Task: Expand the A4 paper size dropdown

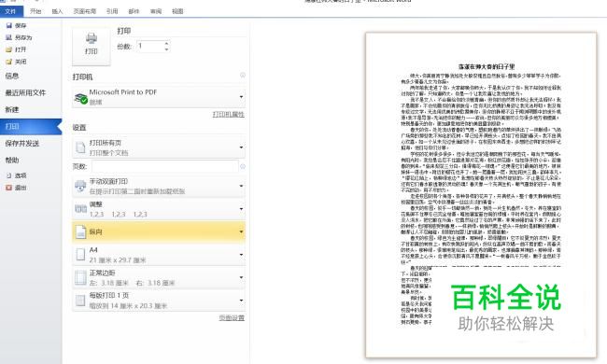Action: coord(159,255)
